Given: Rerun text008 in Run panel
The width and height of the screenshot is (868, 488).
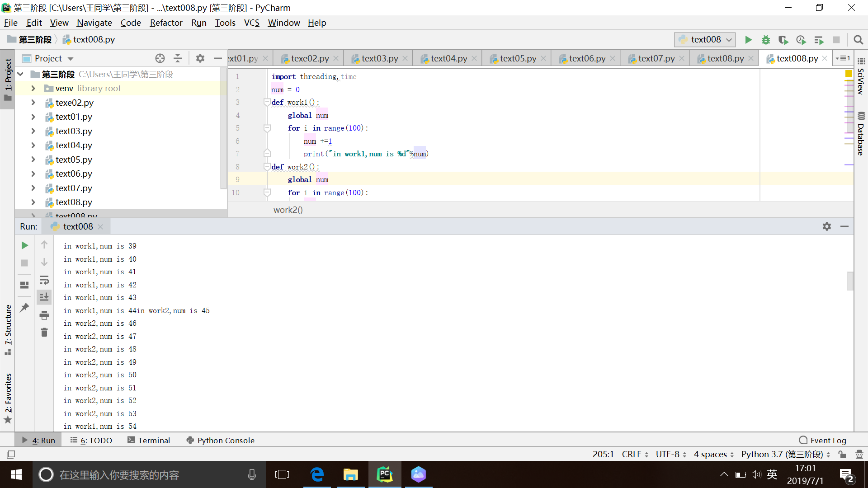Looking at the screenshot, I should (25, 245).
